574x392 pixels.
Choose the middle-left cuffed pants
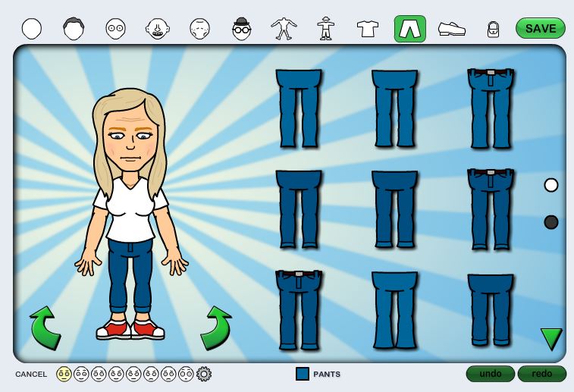(299, 209)
